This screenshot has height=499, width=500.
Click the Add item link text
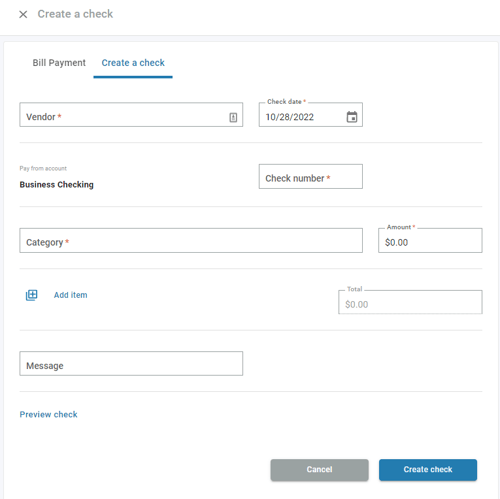[x=71, y=295]
